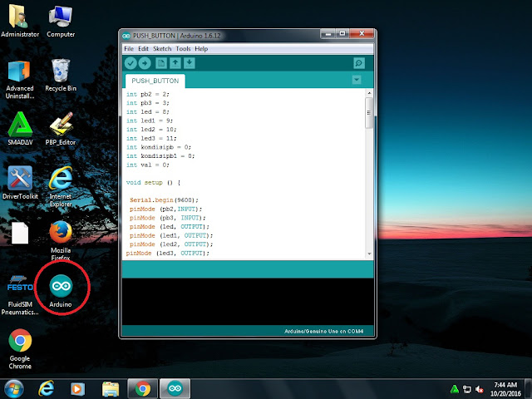This screenshot has width=532, height=399.
Task: Click the code line 'int led3 = 11;'
Action: pyautogui.click(x=151, y=139)
